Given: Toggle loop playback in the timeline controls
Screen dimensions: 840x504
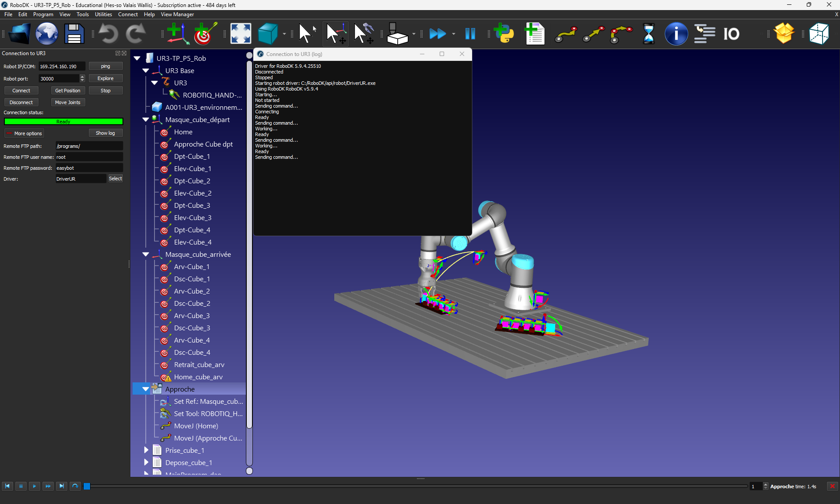Looking at the screenshot, I should 75,486.
